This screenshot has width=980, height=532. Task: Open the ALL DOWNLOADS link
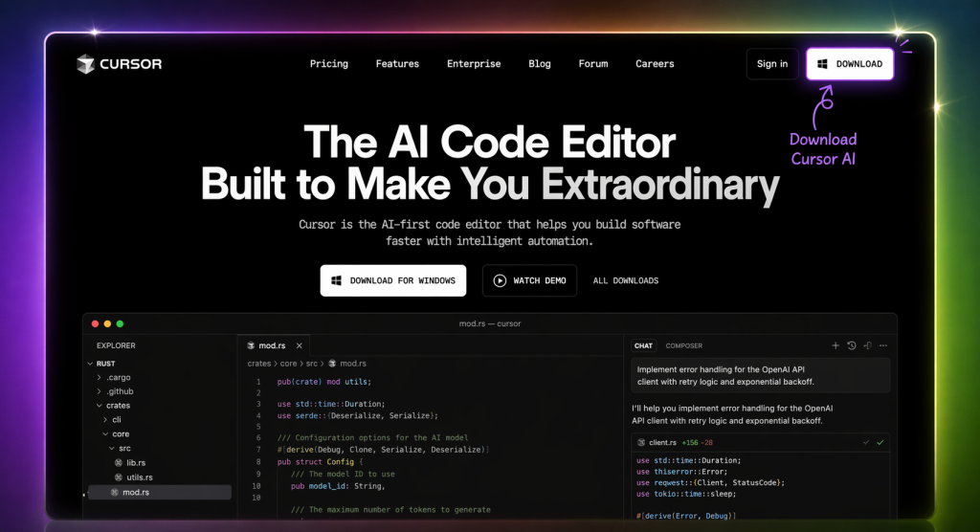(626, 280)
